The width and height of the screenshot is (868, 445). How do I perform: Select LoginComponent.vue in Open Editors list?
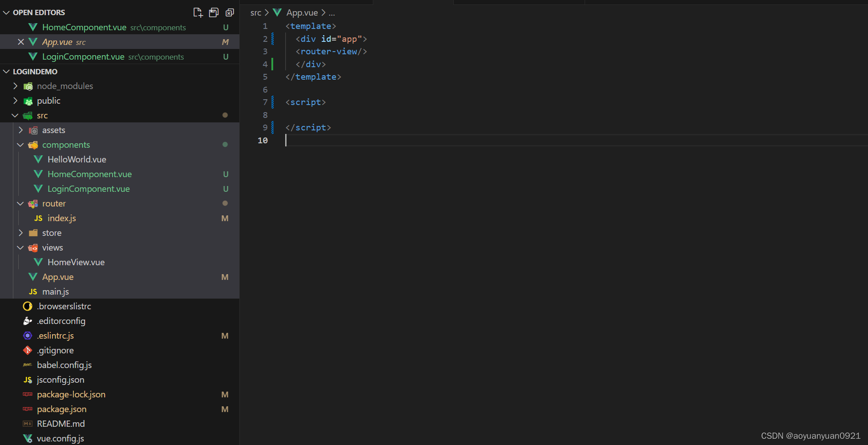[120, 57]
